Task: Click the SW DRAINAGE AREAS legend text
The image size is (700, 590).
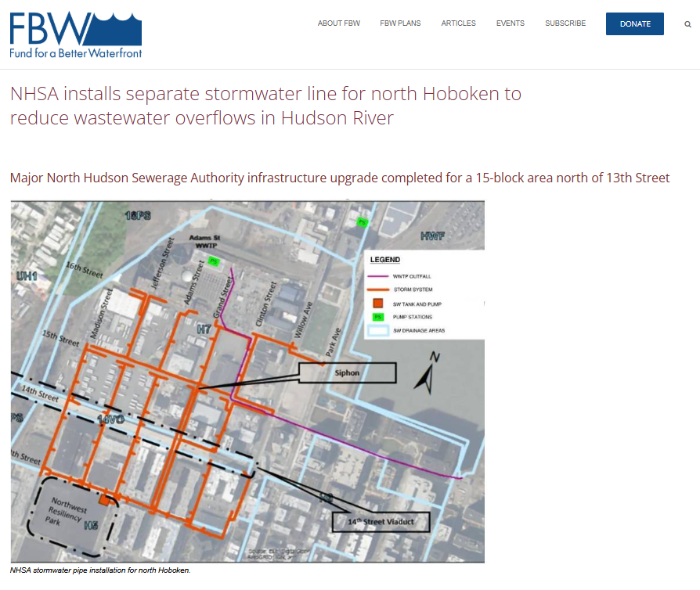Action: pos(419,331)
